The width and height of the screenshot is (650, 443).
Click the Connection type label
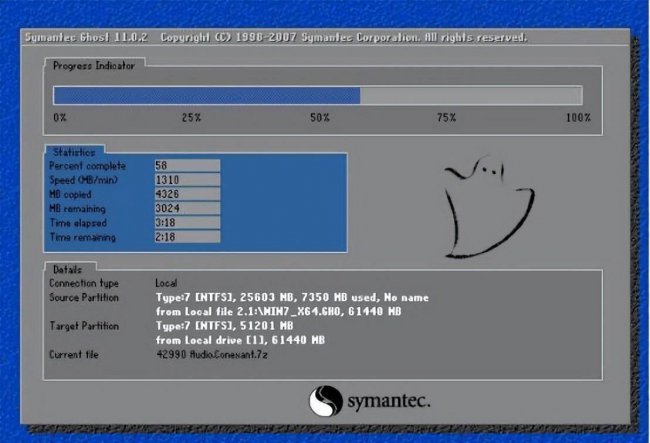(84, 283)
